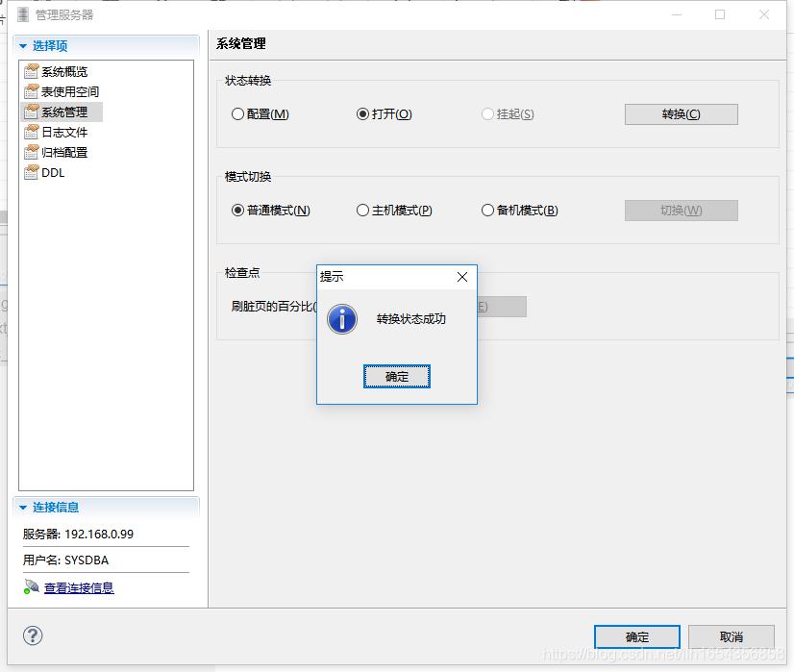794x672 pixels.
Task: Click the blue info icon in 提示 dialog
Action: coord(342,319)
